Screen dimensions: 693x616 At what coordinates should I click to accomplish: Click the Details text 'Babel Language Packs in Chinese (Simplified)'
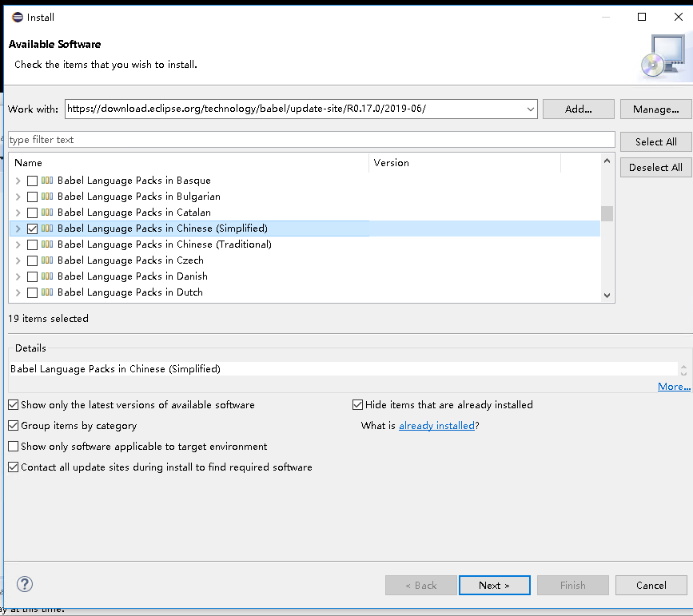point(115,368)
